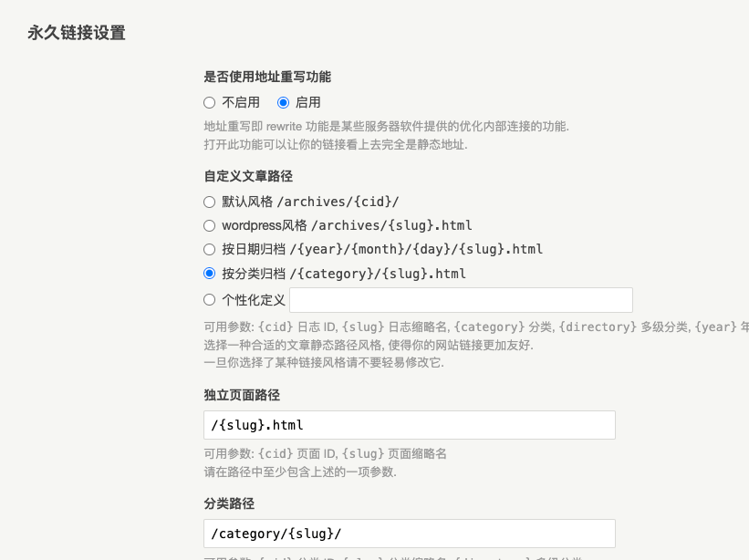
Task: Click the 永久链接设置 page heading
Action: point(77,33)
